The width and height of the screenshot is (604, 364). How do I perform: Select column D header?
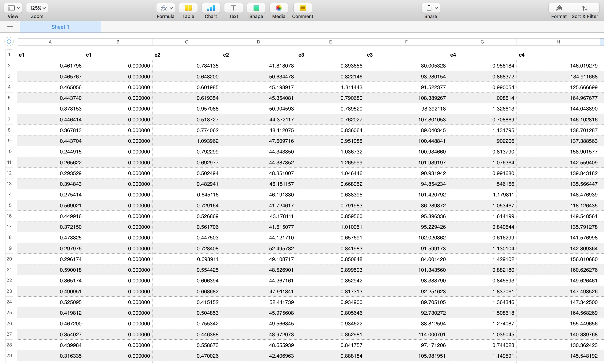pyautogui.click(x=258, y=42)
